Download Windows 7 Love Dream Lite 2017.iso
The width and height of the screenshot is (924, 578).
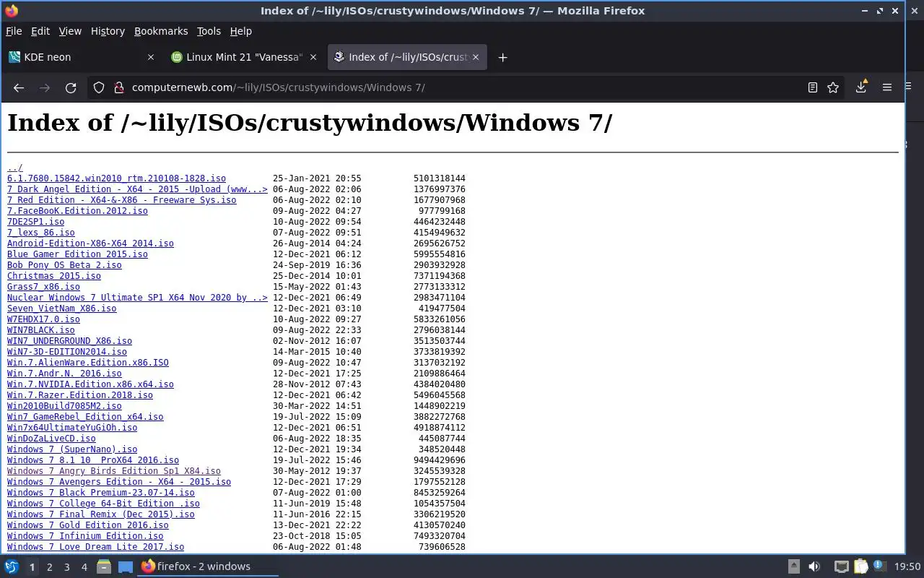[x=95, y=547]
